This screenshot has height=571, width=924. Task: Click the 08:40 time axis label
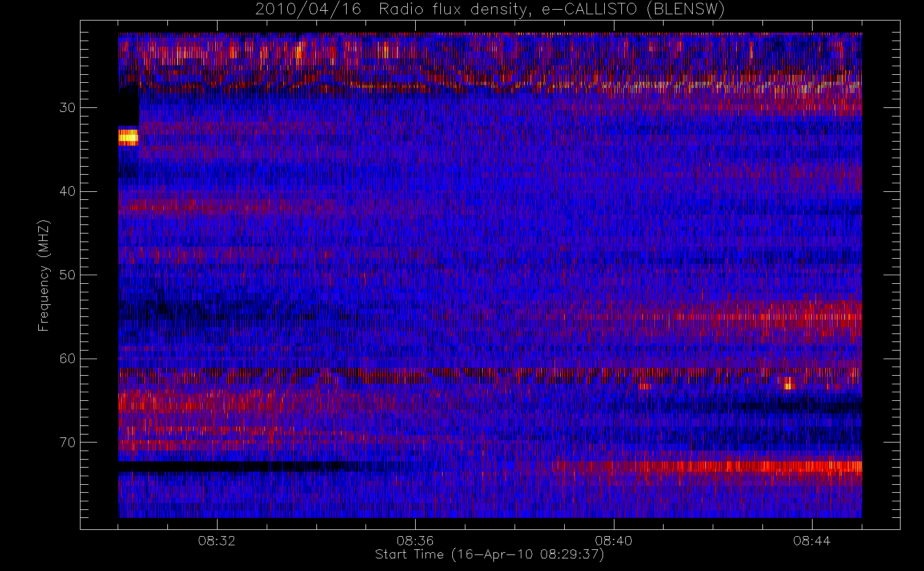click(x=613, y=541)
